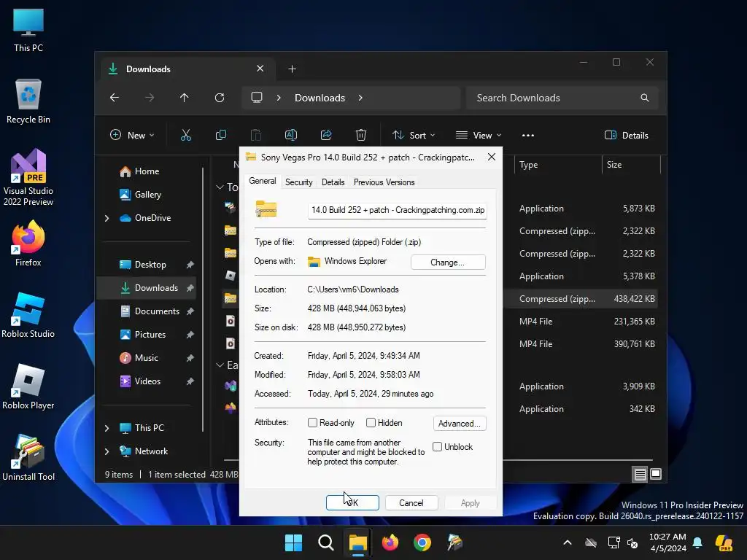Click the Firefox icon on the taskbar
This screenshot has height=560, width=747.
(x=390, y=542)
